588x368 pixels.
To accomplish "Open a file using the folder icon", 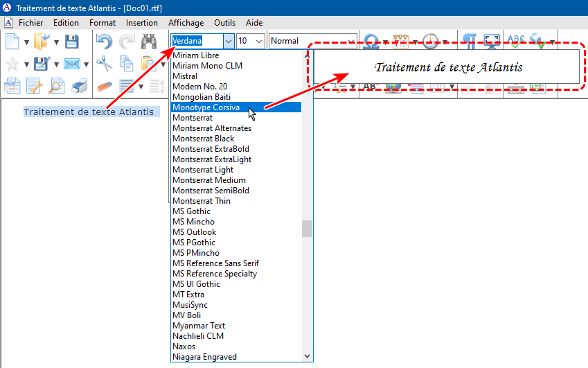I will [x=42, y=42].
